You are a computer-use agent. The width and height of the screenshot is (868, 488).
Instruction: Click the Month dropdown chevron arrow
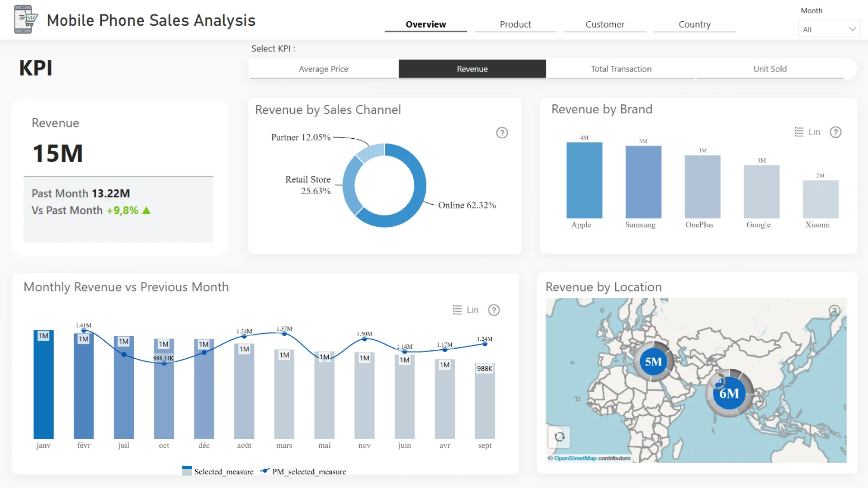tap(852, 29)
